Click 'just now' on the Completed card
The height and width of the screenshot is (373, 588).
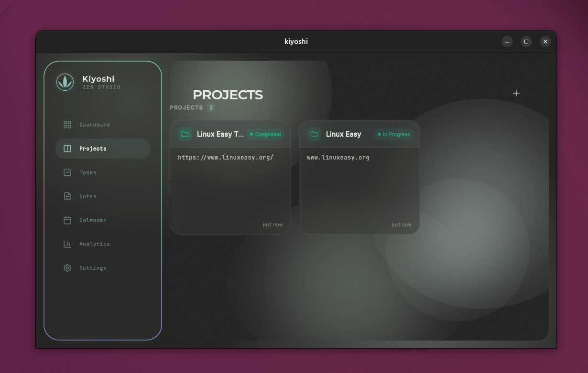point(272,224)
